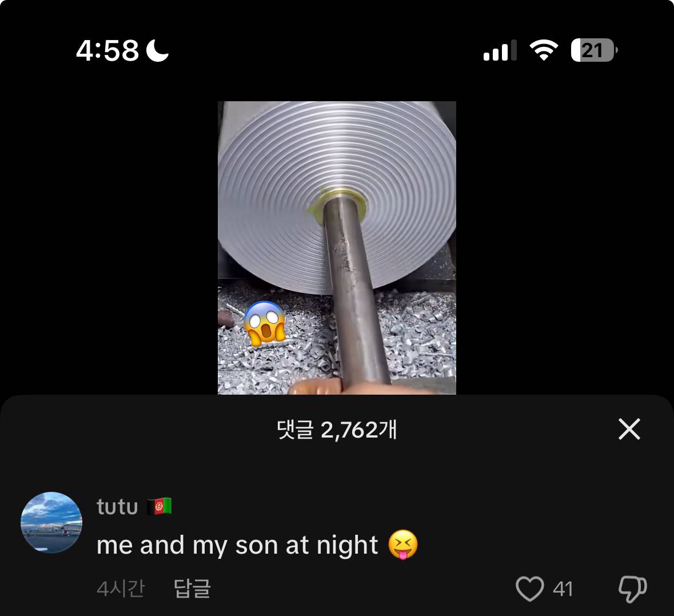The width and height of the screenshot is (674, 616).
Task: Dislike the comment using thumbs-down icon
Action: pos(632,589)
